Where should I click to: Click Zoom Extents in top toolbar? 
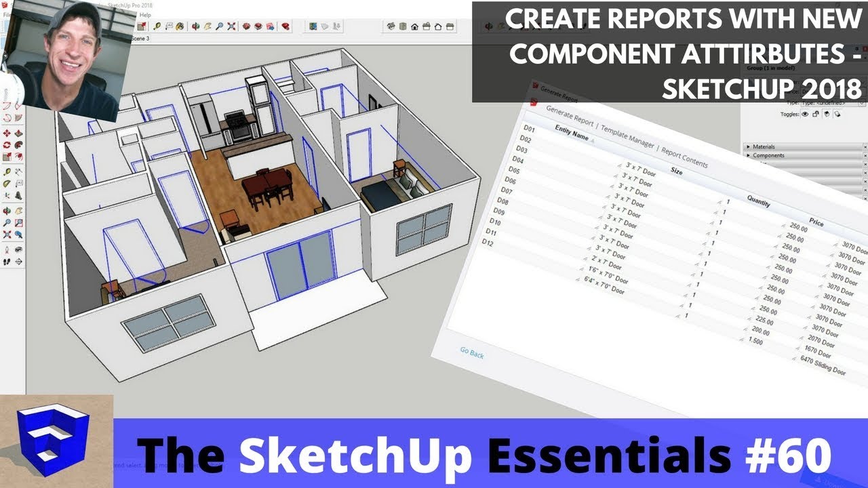click(x=231, y=26)
